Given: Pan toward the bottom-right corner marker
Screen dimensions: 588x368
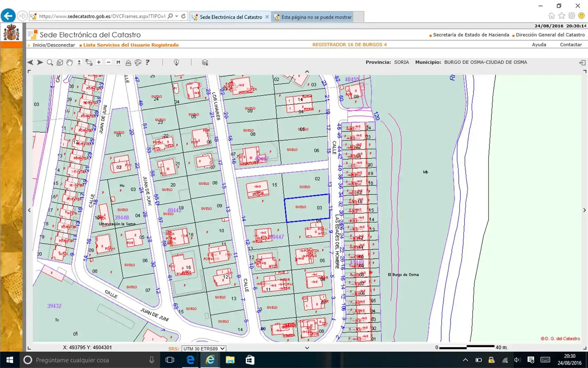Looking at the screenshot, I should point(585,348).
